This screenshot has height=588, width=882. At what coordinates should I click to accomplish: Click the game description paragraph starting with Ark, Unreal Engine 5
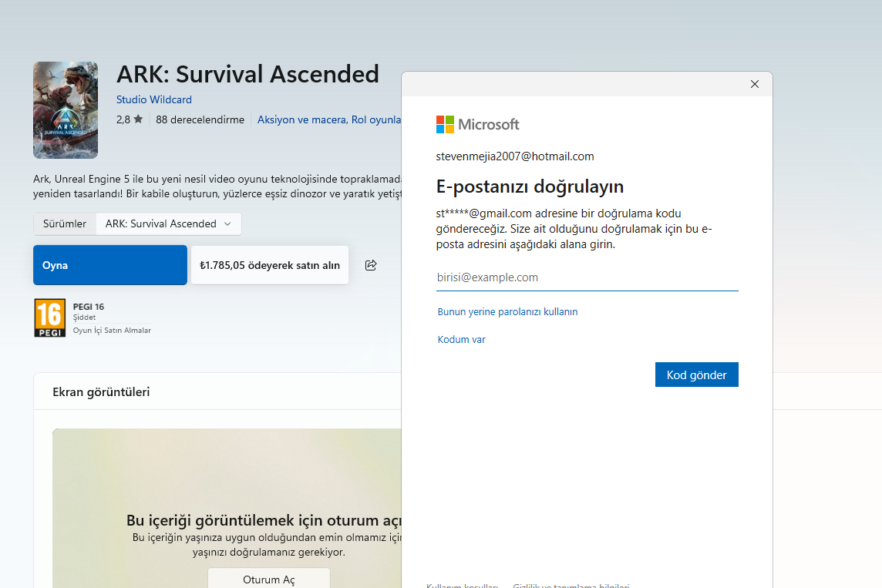point(217,186)
